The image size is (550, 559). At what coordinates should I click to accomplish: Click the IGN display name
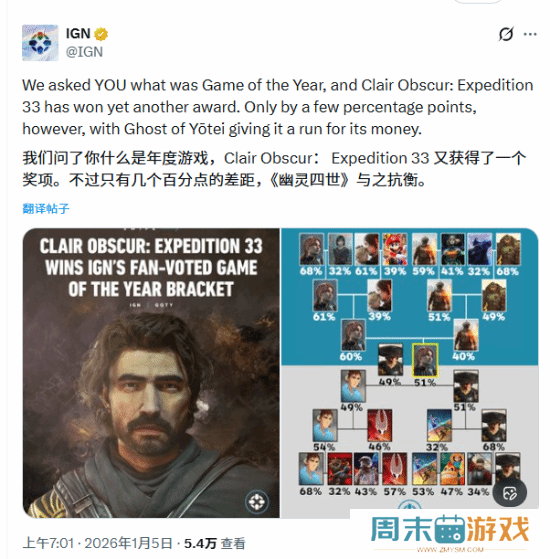(x=78, y=34)
